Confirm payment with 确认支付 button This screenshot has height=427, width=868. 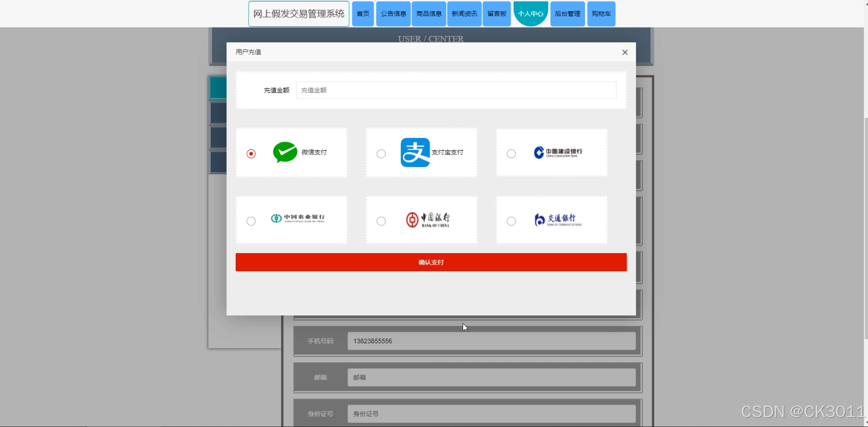[431, 262]
